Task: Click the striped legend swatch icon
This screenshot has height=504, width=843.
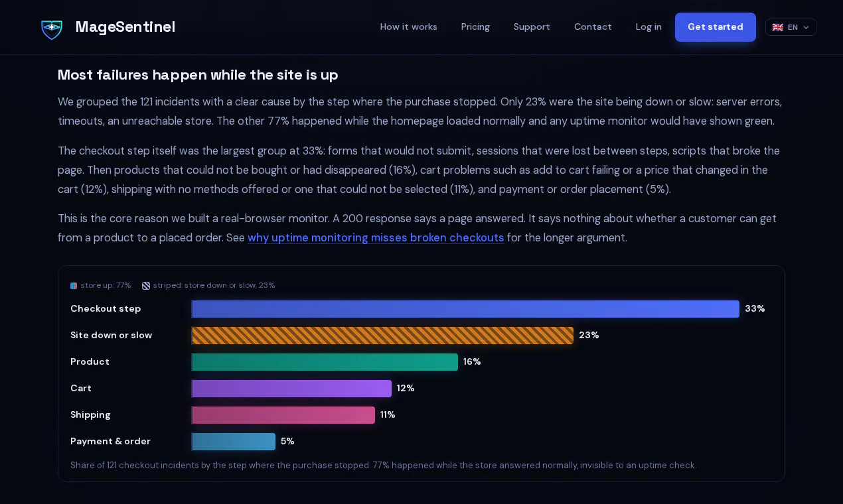Action: [x=146, y=286]
